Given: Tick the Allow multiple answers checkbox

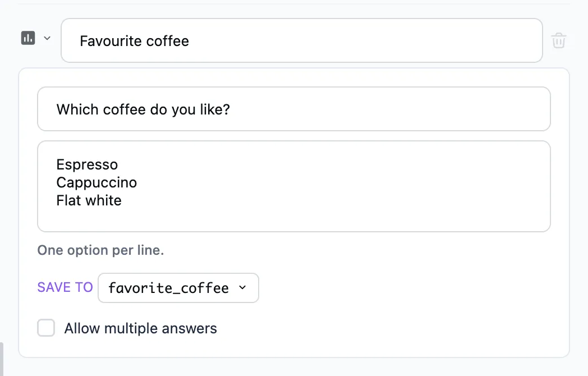Looking at the screenshot, I should pos(46,328).
